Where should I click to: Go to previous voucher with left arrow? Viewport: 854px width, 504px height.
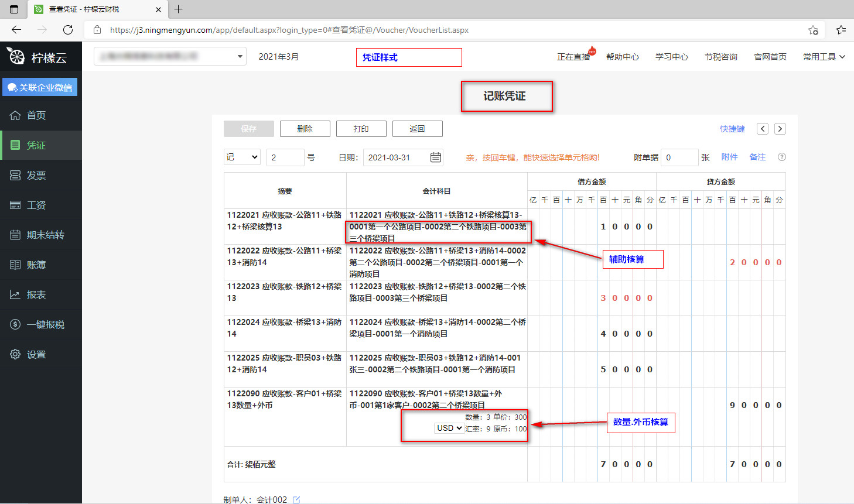coord(762,129)
